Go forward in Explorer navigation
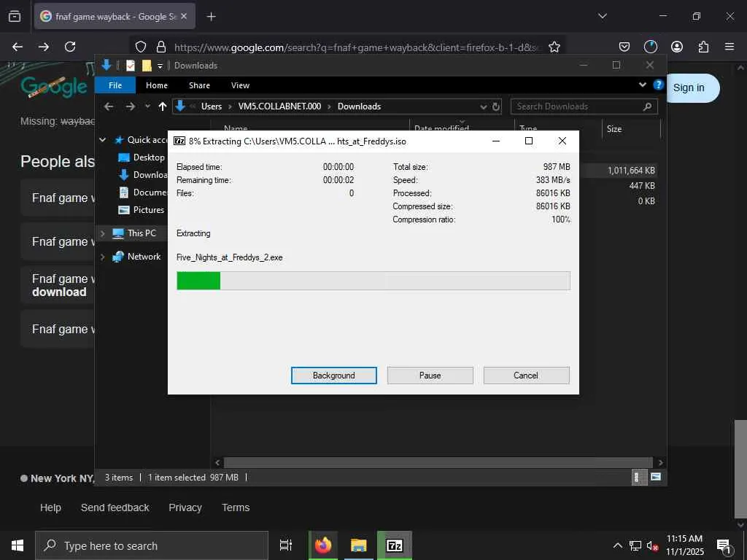Screen dimensions: 747x560 click(130, 106)
